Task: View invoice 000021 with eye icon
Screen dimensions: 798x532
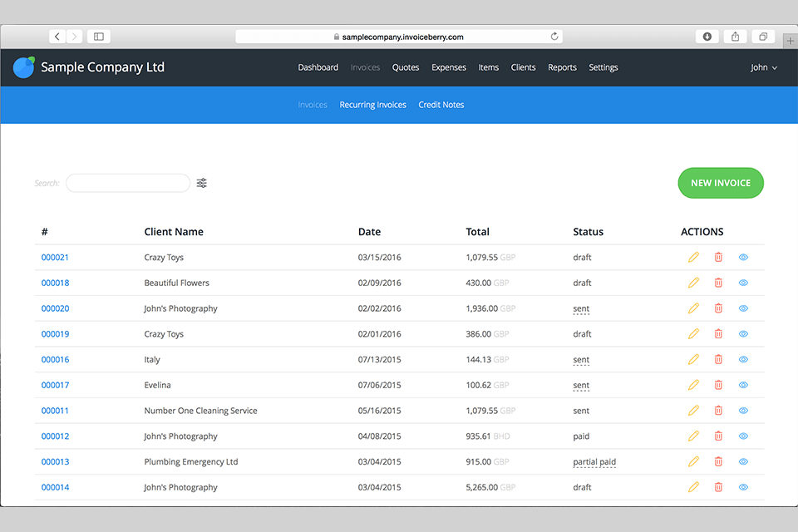Action: 743,257
